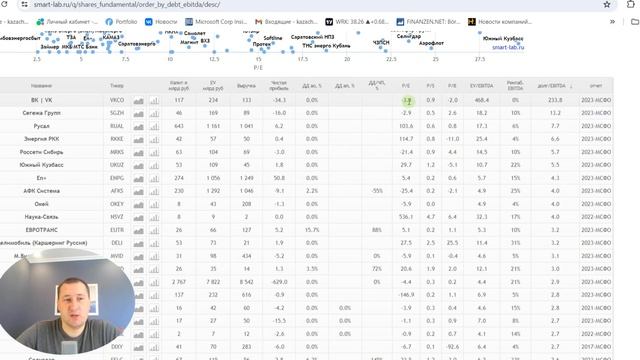Show more bookmarks with the double chevron
The image size is (640, 360).
(612, 22)
